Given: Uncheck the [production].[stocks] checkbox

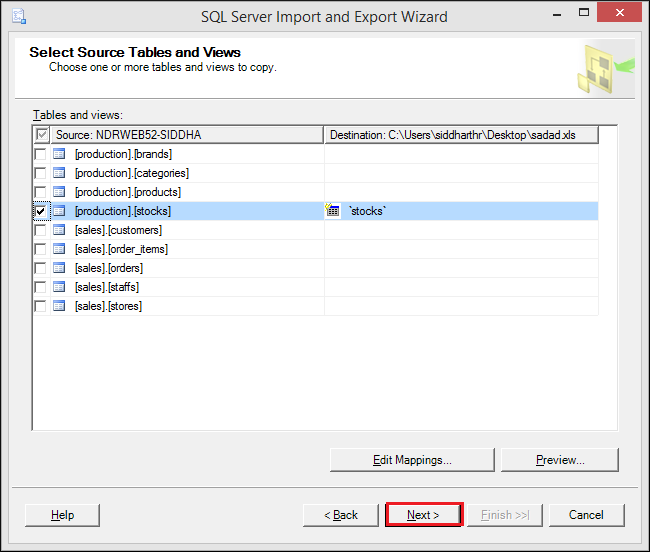Looking at the screenshot, I should [x=40, y=211].
